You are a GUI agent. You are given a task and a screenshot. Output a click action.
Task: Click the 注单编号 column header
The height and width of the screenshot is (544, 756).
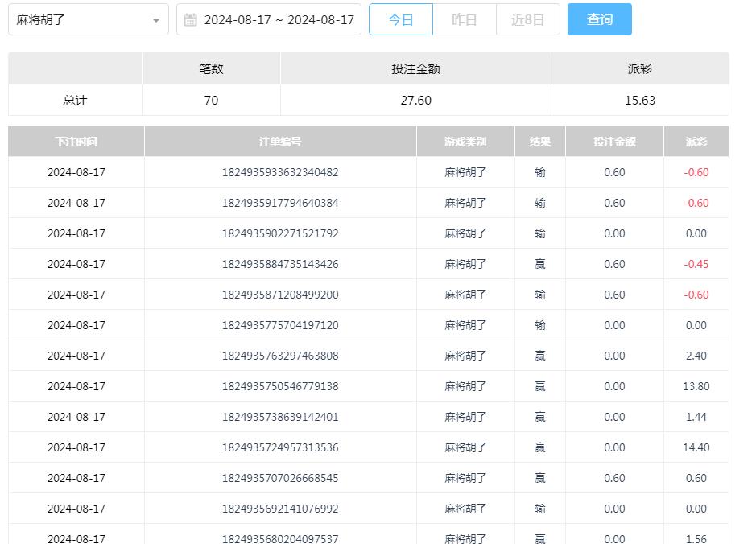click(280, 142)
